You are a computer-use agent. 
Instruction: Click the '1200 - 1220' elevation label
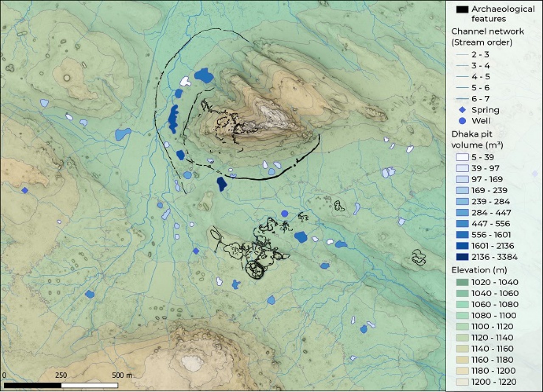[x=494, y=382]
